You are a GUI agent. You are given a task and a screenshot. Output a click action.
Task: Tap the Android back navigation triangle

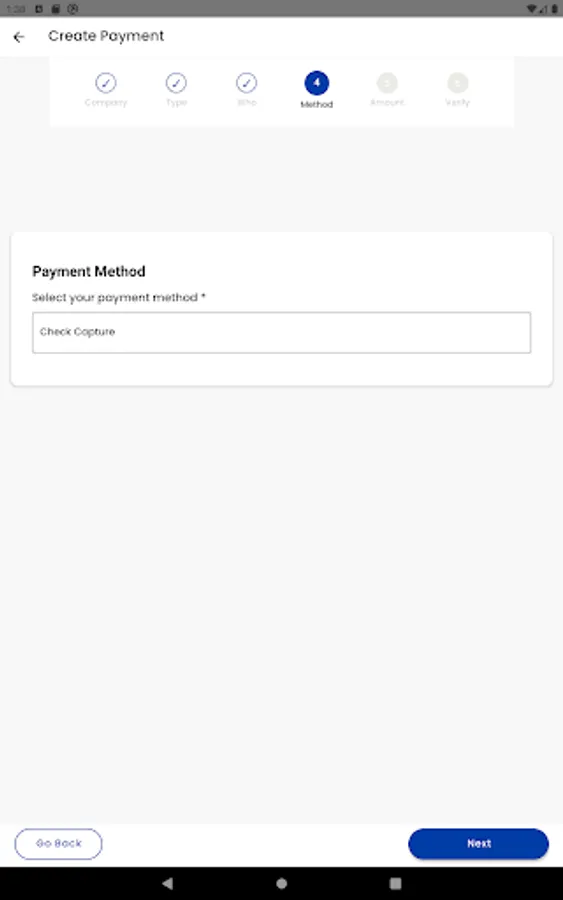point(168,883)
